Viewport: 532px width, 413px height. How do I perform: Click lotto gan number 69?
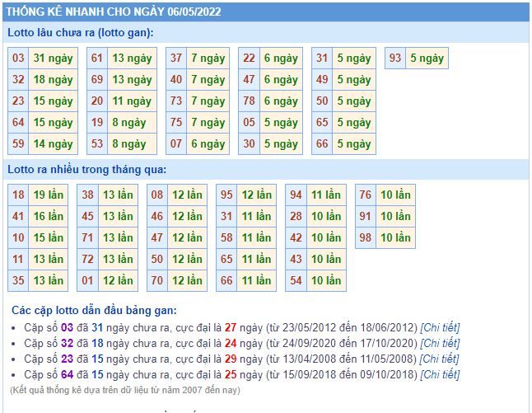(x=97, y=79)
